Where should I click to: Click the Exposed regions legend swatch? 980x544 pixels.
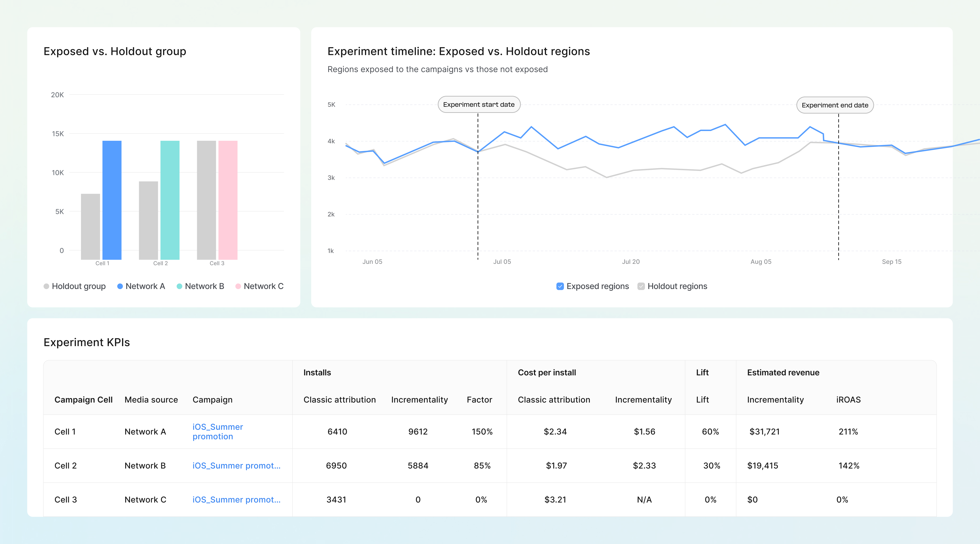pos(560,286)
